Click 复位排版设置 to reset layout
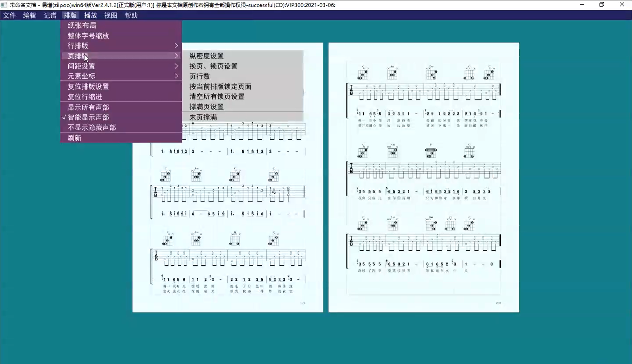The width and height of the screenshot is (632, 364). [88, 87]
